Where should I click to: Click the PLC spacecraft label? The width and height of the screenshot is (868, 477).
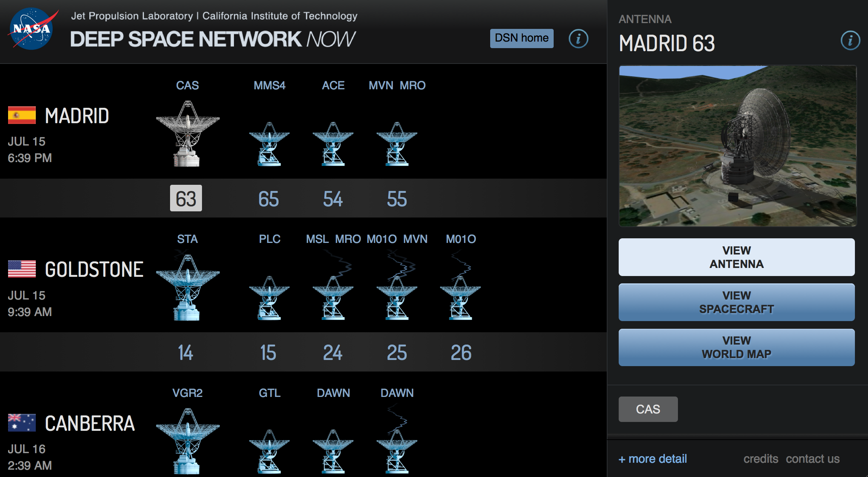point(269,239)
